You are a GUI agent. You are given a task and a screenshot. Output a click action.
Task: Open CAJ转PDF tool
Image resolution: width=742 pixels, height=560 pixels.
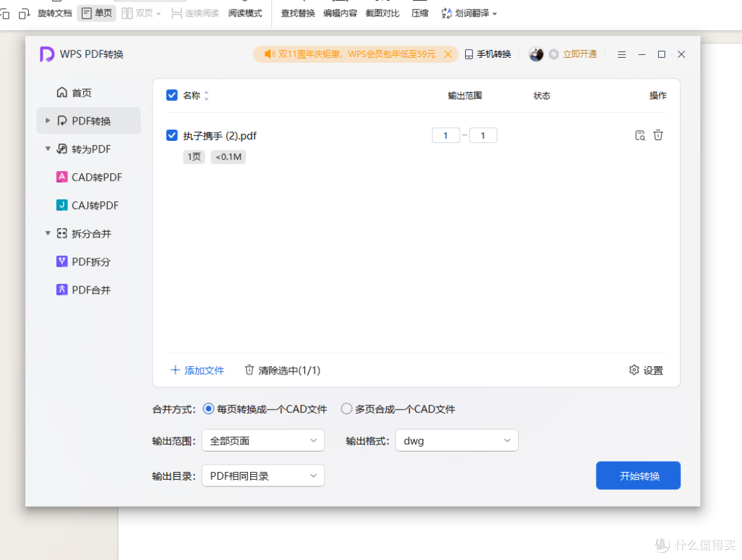(x=87, y=205)
